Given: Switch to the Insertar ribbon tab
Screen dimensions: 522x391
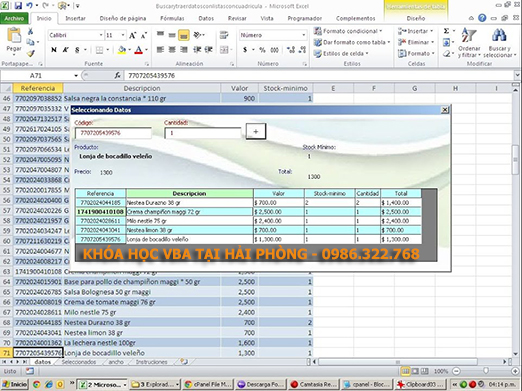Looking at the screenshot, I should coord(75,18).
